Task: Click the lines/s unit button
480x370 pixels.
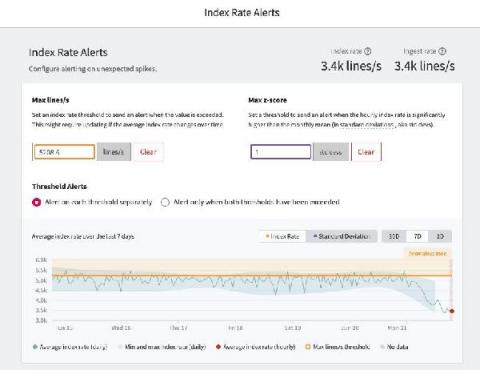Action: coord(113,152)
